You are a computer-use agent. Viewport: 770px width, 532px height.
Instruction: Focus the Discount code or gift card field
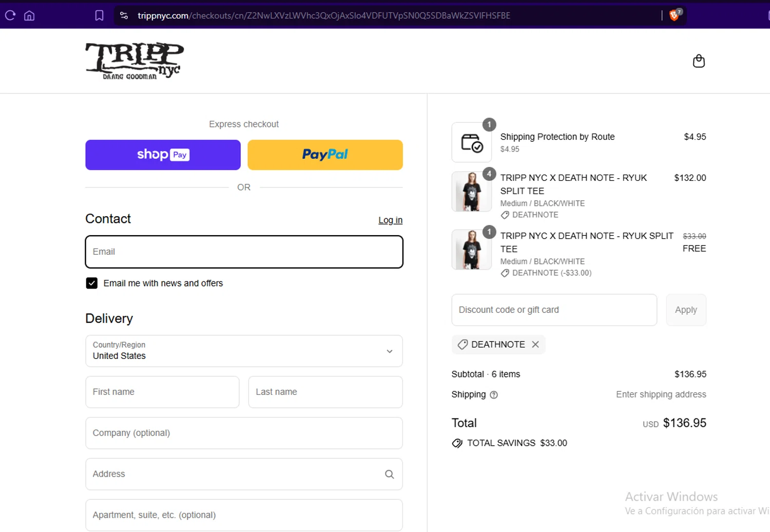(554, 310)
